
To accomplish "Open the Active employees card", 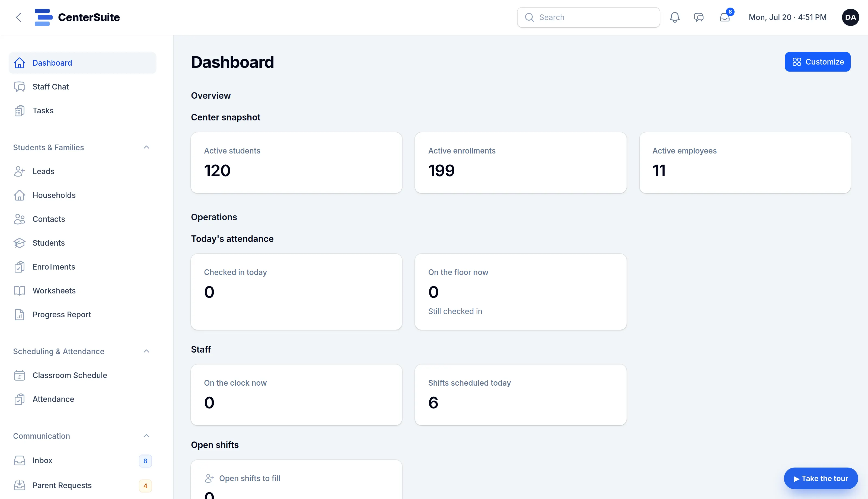I will click(x=745, y=163).
